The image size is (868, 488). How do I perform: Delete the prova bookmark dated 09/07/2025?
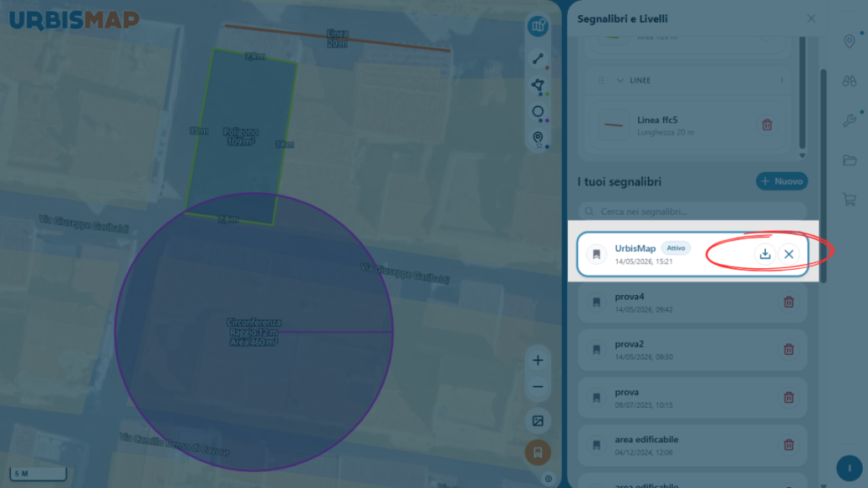pyautogui.click(x=789, y=398)
